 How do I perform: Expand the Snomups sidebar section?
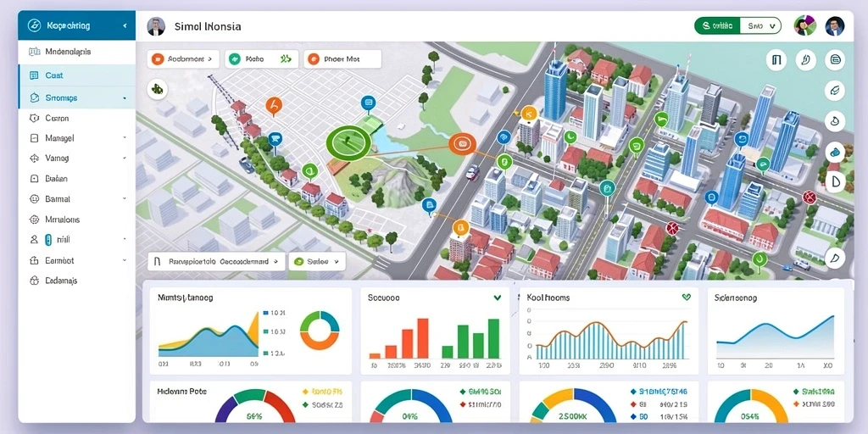[x=77, y=98]
